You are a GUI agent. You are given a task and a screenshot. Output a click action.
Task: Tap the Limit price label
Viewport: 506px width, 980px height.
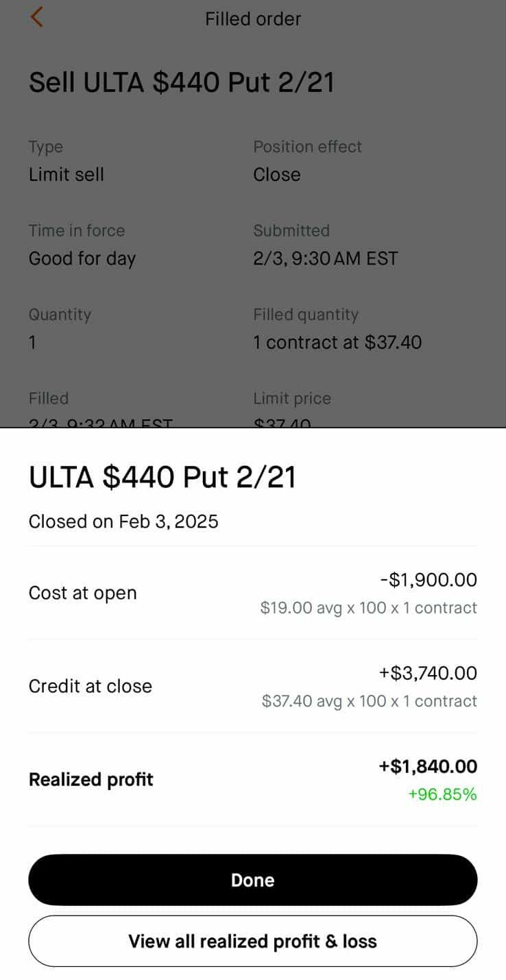(292, 398)
